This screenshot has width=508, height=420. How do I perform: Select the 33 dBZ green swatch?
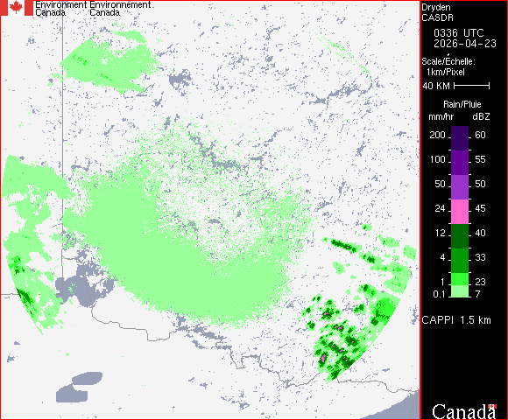pos(460,261)
